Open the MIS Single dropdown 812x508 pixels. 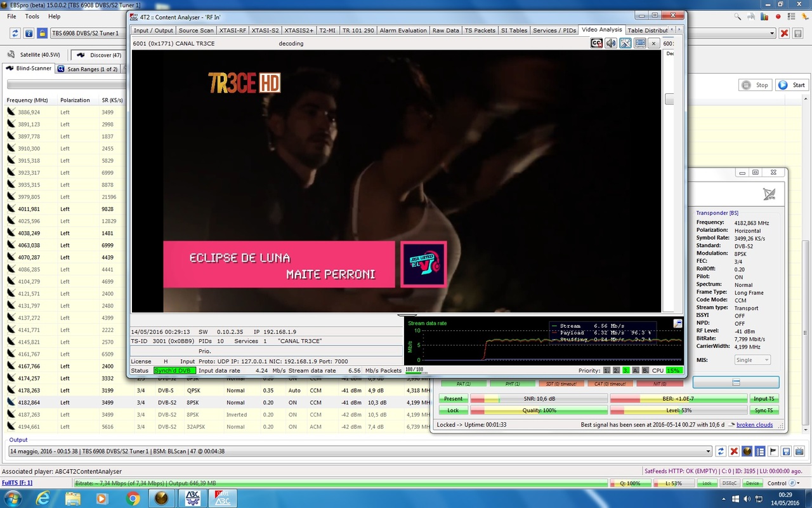point(752,360)
